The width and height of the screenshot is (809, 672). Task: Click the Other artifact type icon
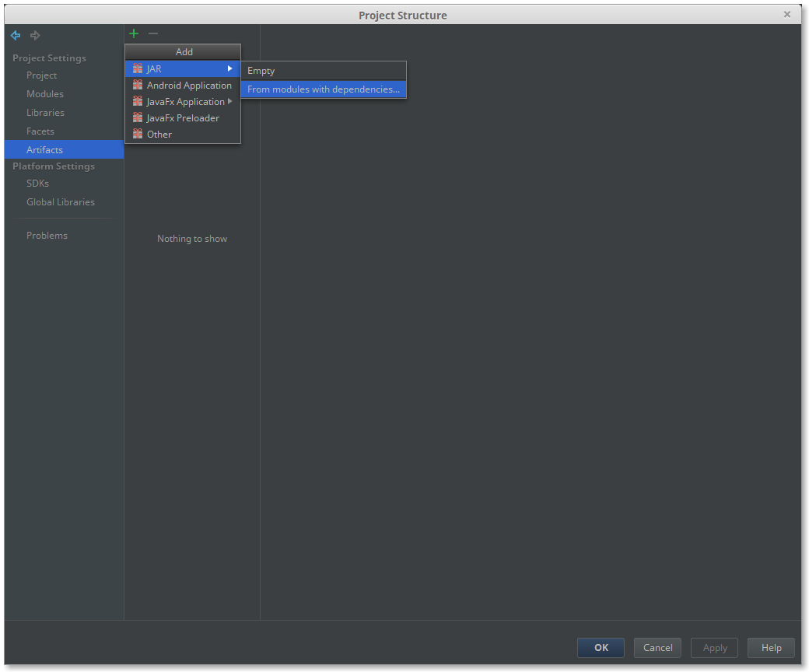click(x=138, y=135)
